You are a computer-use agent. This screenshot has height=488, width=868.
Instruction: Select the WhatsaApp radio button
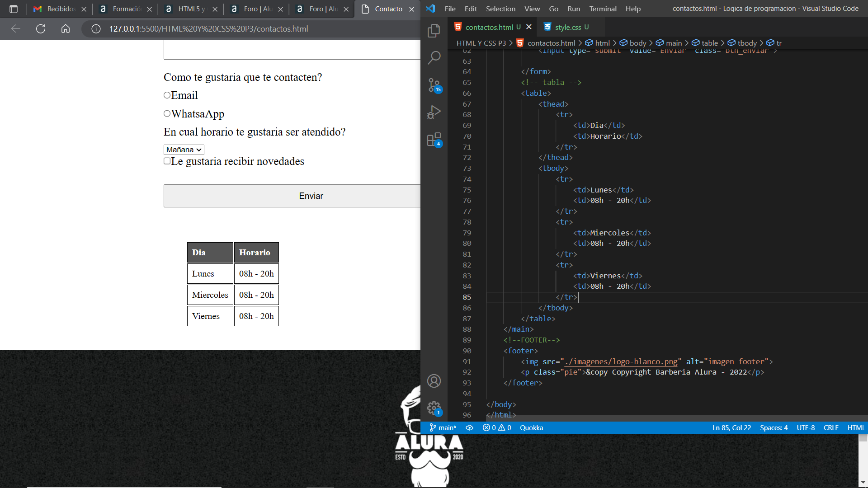(x=167, y=113)
